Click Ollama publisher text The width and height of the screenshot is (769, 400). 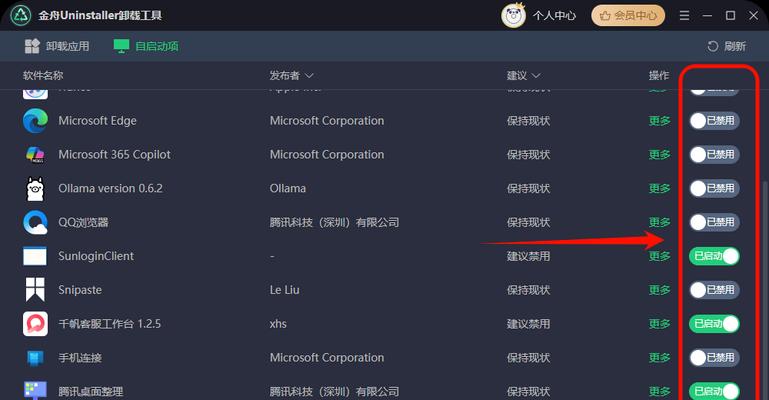pos(288,188)
